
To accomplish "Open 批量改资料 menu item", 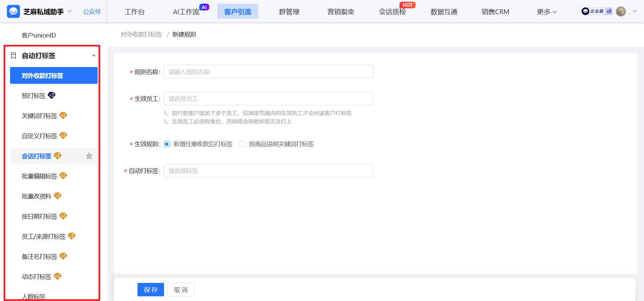I will [x=37, y=196].
